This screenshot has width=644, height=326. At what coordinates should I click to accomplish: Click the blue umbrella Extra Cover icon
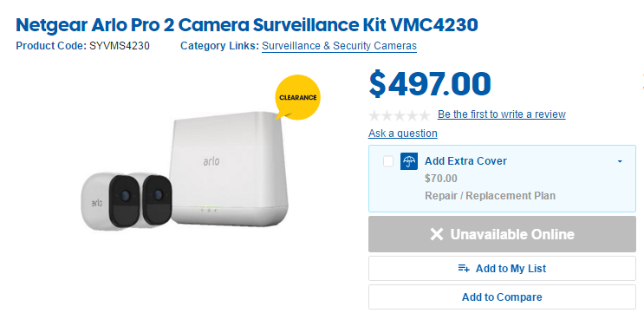point(409,161)
